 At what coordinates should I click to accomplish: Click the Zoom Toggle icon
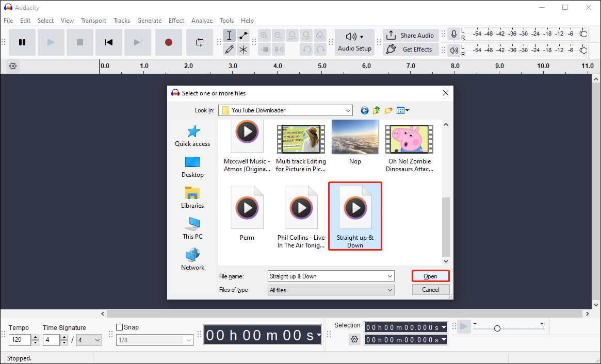pyautogui.click(x=320, y=36)
